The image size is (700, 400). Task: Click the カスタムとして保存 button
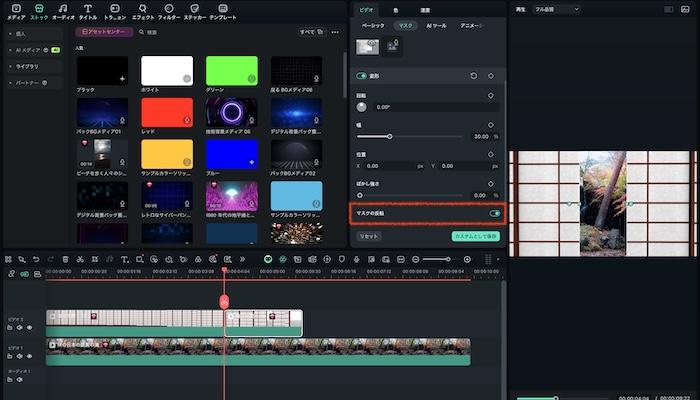(x=476, y=236)
